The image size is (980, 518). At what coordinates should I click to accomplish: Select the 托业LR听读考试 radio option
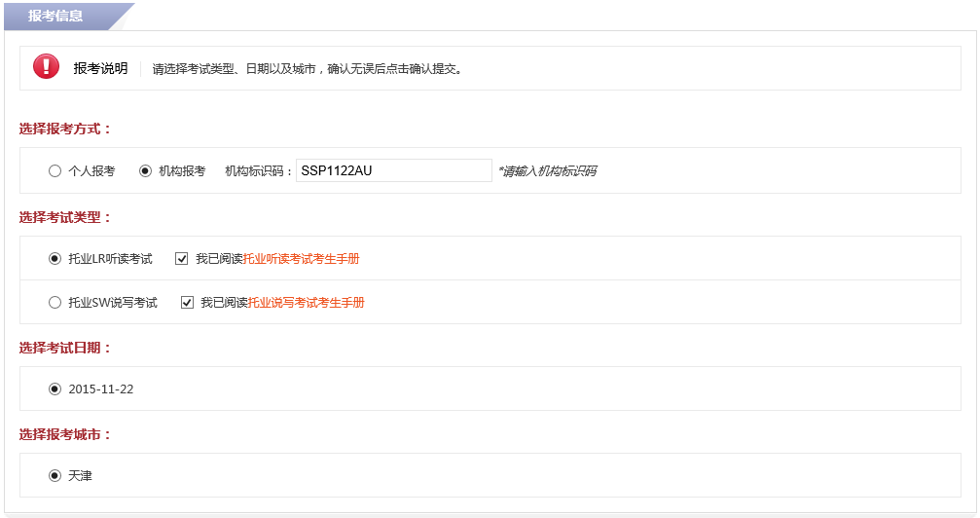[54, 259]
